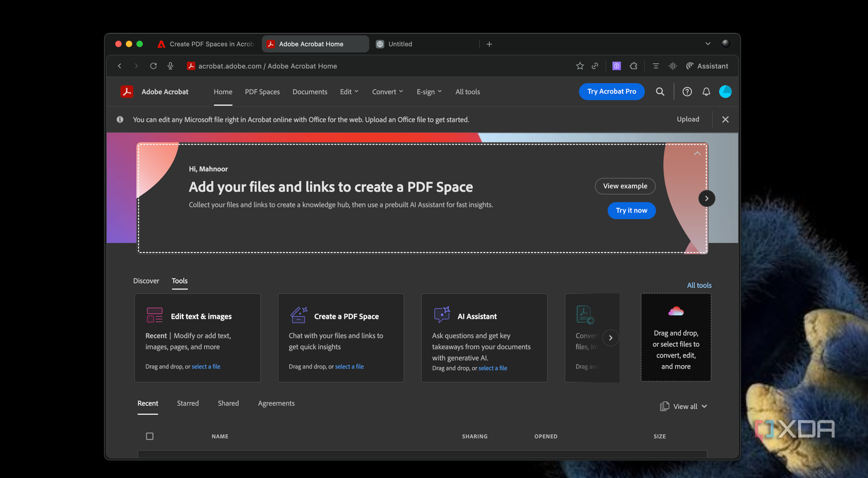868x478 pixels.
Task: Activate the microphone icon in the toolbar
Action: coord(170,66)
